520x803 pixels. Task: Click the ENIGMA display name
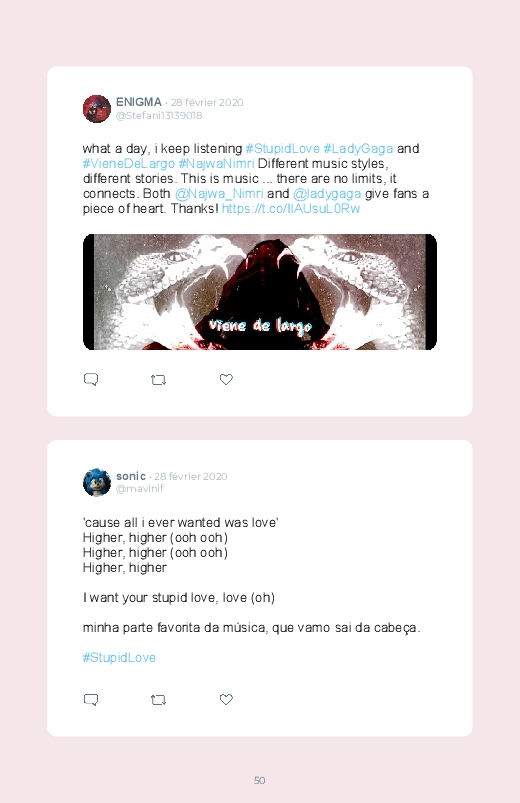coord(139,102)
